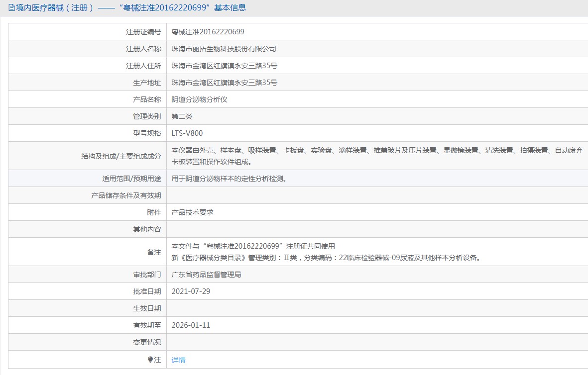Image resolution: width=588 pixels, height=375 pixels.
Task: Select approval department 广东省药品监督管理局
Action: tap(206, 275)
